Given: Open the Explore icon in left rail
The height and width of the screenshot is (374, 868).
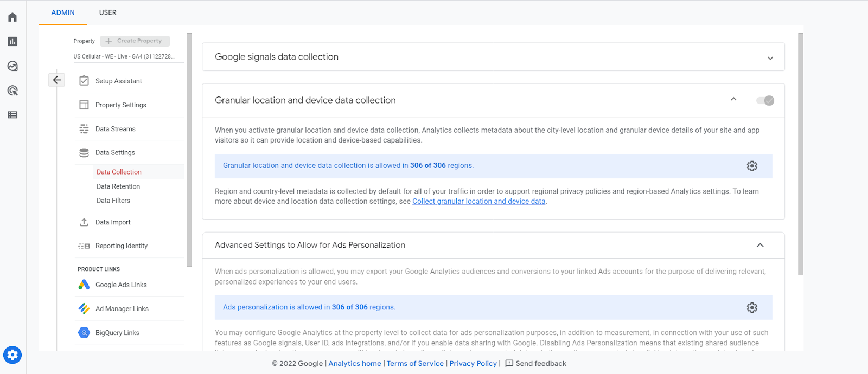Looking at the screenshot, I should click(x=12, y=66).
